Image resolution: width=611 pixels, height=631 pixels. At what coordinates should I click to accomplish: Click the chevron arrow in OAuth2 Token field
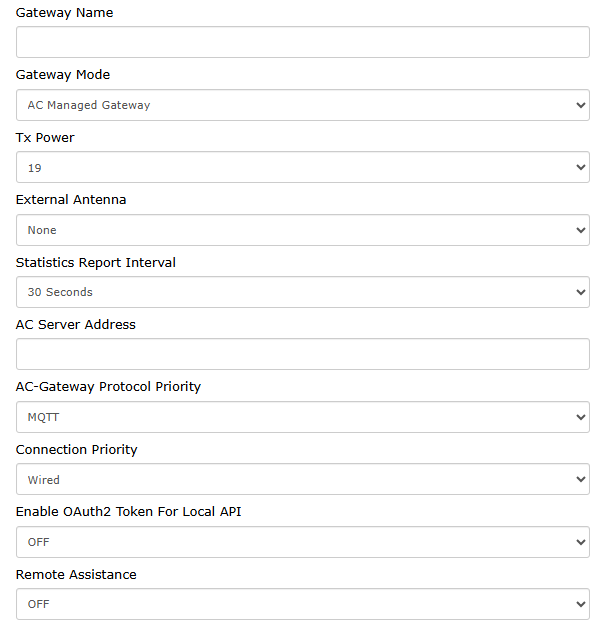(x=580, y=542)
